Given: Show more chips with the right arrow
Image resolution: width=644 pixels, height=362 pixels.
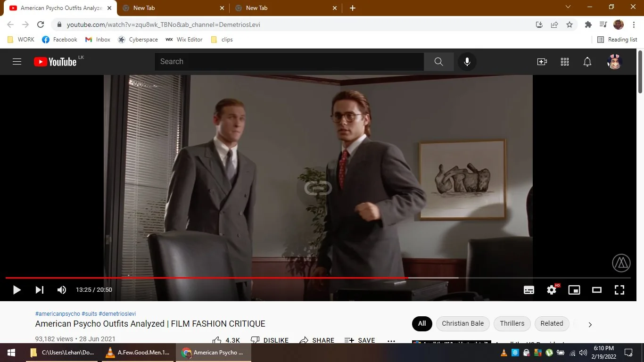Looking at the screenshot, I should [x=590, y=324].
